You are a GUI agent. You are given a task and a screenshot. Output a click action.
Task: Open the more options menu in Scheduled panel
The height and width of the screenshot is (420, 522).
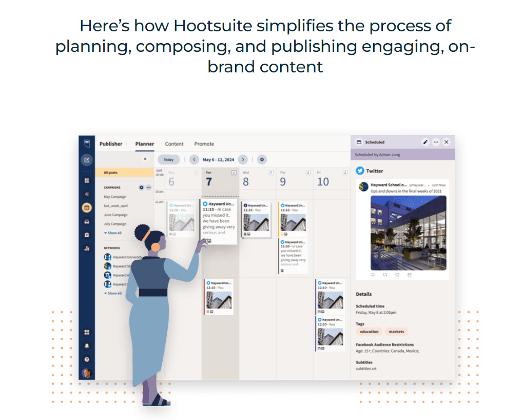pos(436,142)
